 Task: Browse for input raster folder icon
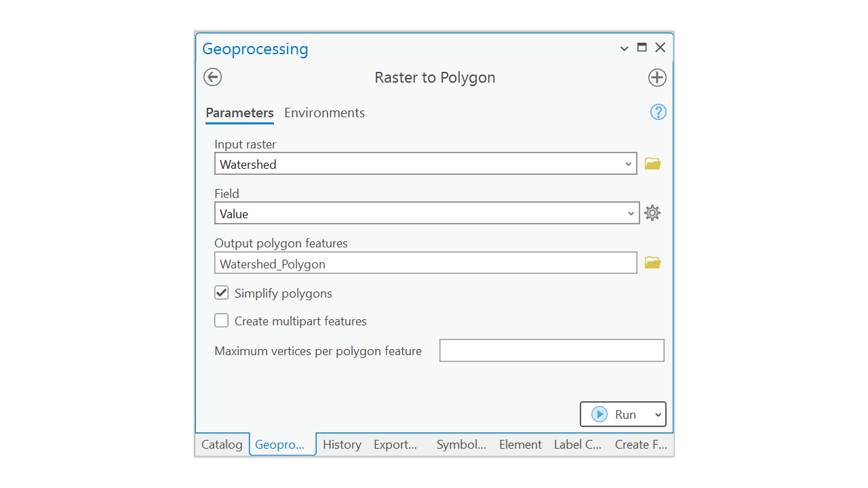(x=652, y=163)
